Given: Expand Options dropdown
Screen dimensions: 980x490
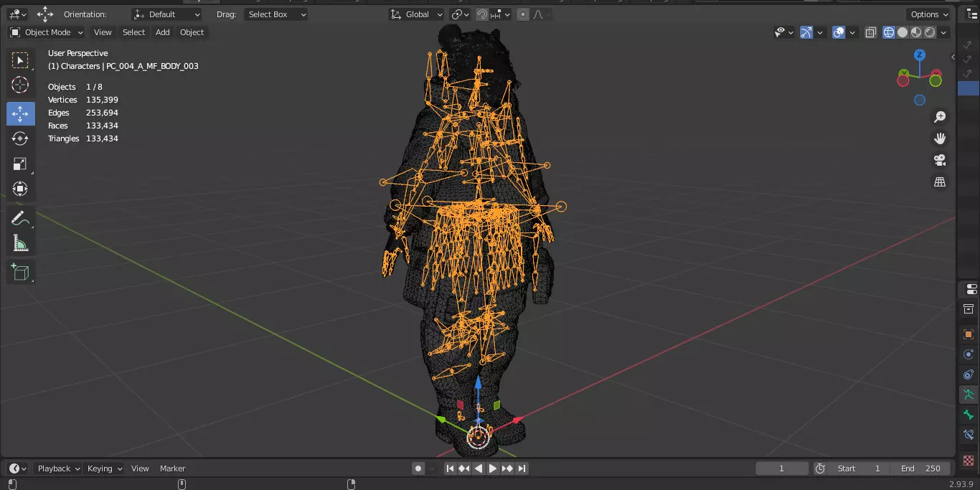Looking at the screenshot, I should click(929, 14).
